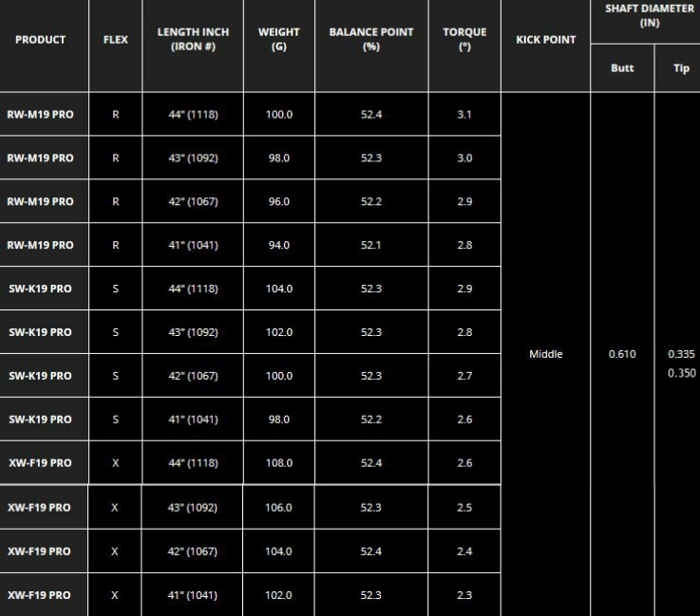
Task: Click weight value 96.0
Action: (279, 201)
